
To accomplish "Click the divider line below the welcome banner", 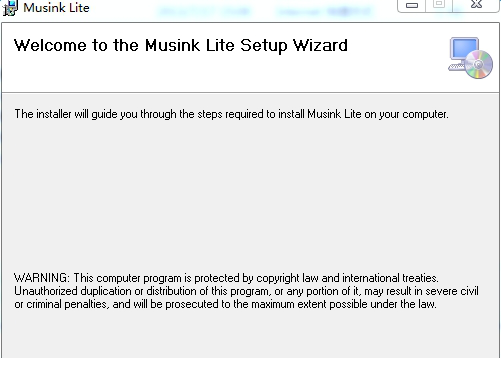I will (250, 93).
